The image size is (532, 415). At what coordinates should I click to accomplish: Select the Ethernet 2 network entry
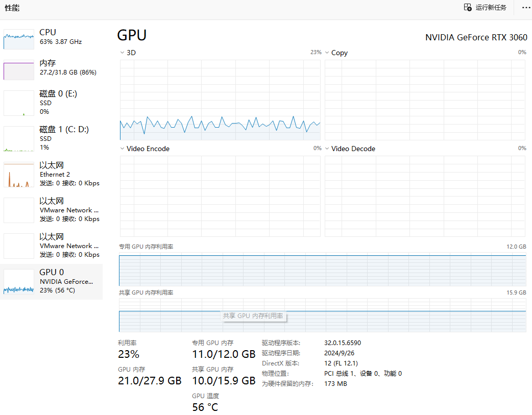coord(55,174)
